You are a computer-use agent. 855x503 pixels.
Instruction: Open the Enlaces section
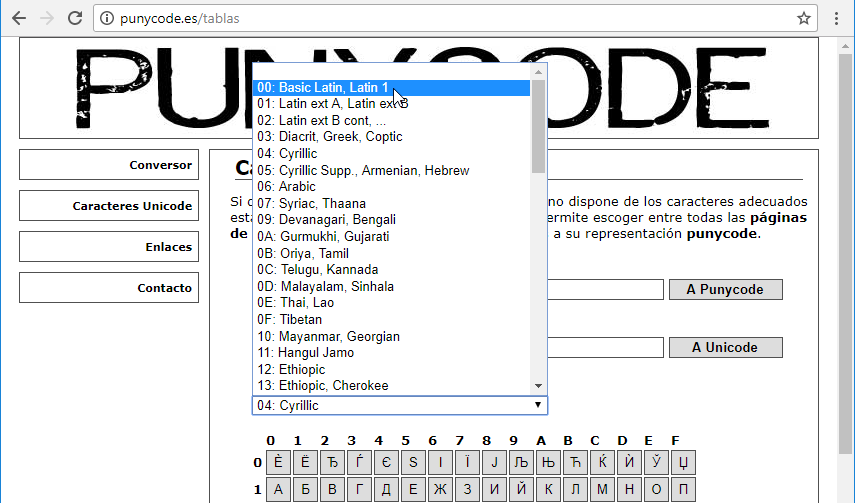(110, 247)
